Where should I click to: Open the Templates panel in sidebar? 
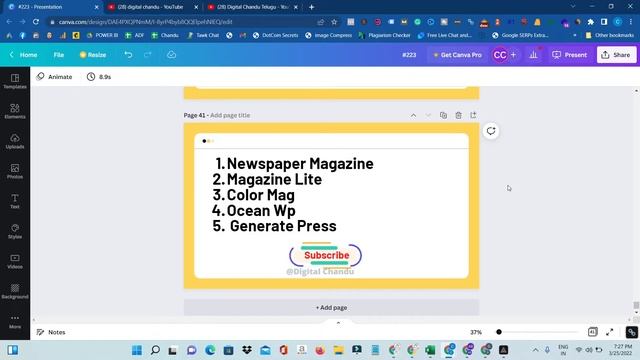click(x=15, y=81)
